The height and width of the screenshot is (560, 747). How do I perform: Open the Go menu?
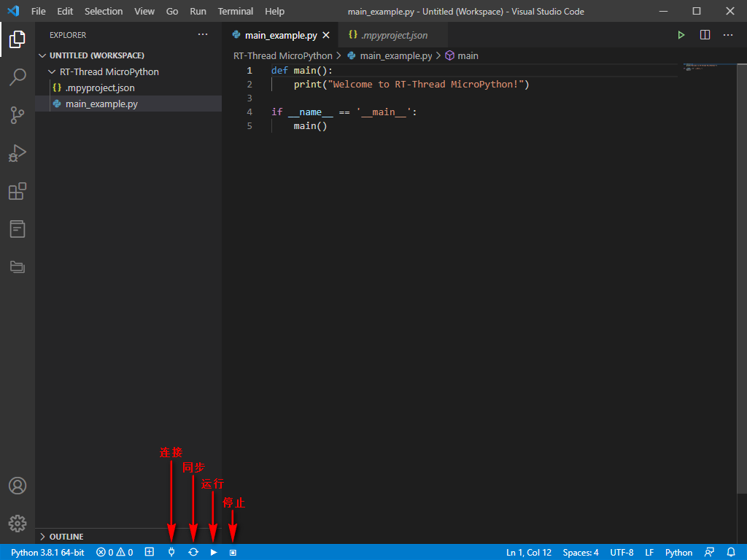point(172,11)
